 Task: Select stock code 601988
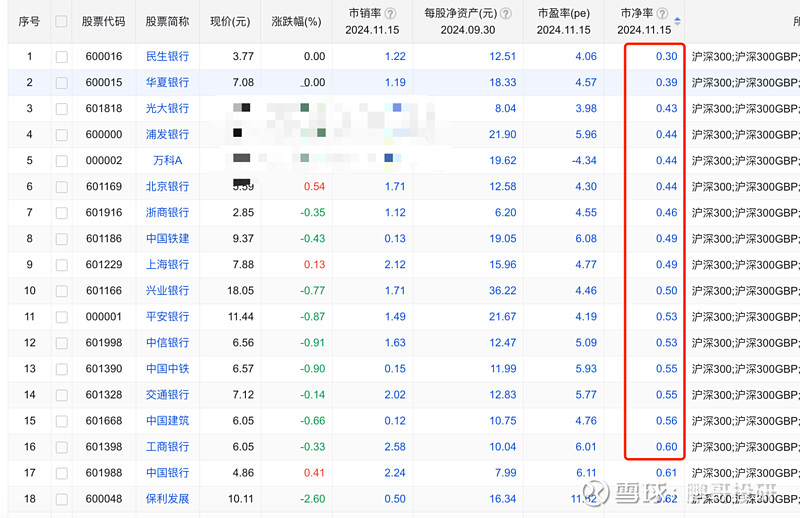[x=104, y=473]
